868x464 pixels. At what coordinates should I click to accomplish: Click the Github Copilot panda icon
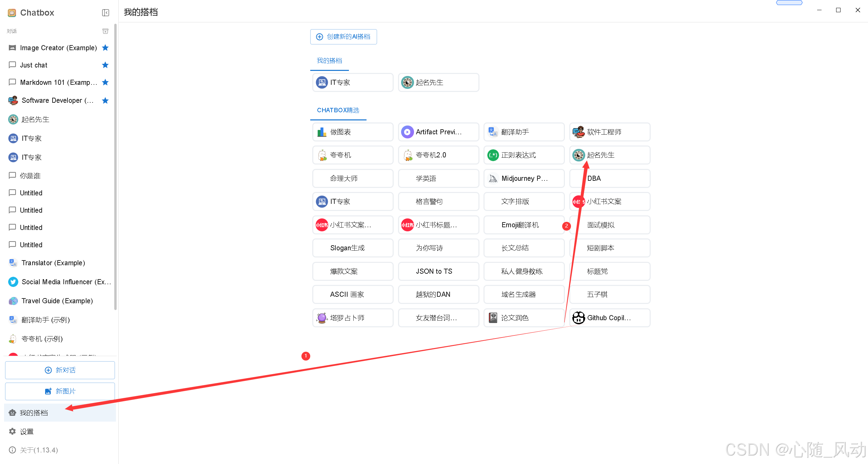578,318
